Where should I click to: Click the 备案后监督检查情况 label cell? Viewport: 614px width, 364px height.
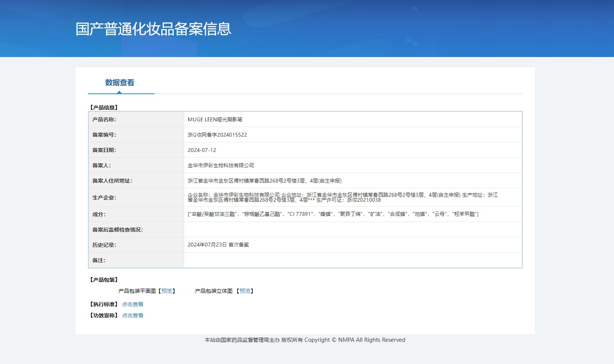click(x=136, y=230)
